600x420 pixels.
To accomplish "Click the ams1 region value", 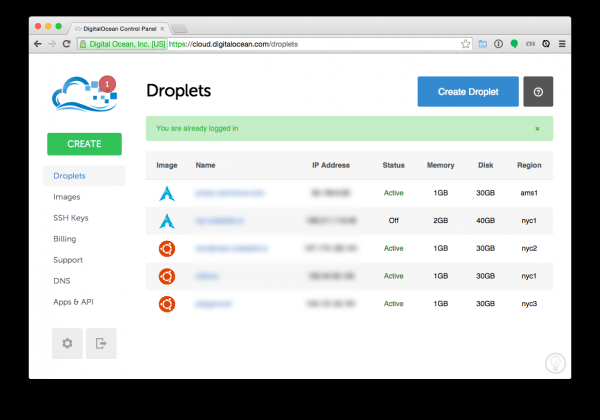I will (529, 193).
